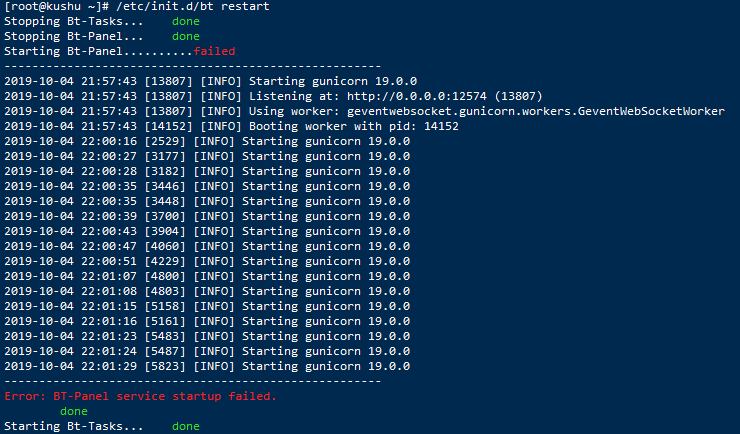Click the final 'Starting Bt-Tasks...' line
Image resolution: width=740 pixels, height=434 pixels.
tap(74, 426)
